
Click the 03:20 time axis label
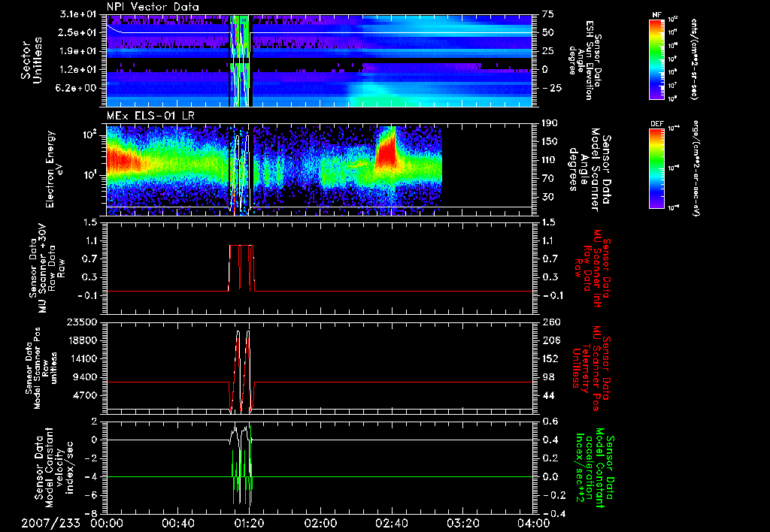tap(462, 523)
